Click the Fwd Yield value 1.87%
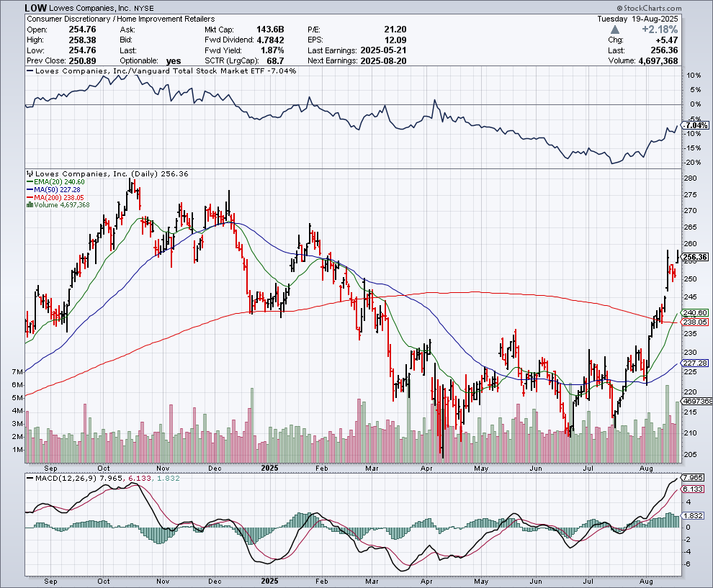Viewport: 713px width, 588px height. pos(272,50)
